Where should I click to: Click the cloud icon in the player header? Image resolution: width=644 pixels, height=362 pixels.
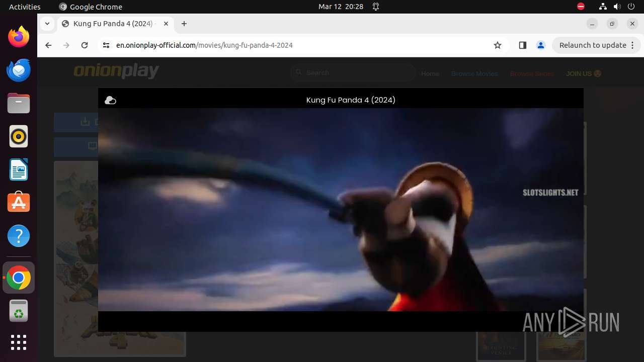pos(110,100)
